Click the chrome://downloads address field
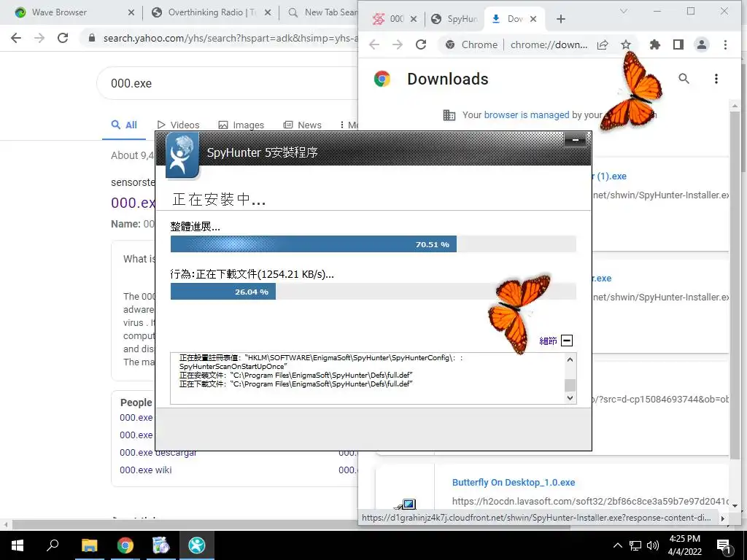Screen dimensions: 747x560 click(549, 44)
